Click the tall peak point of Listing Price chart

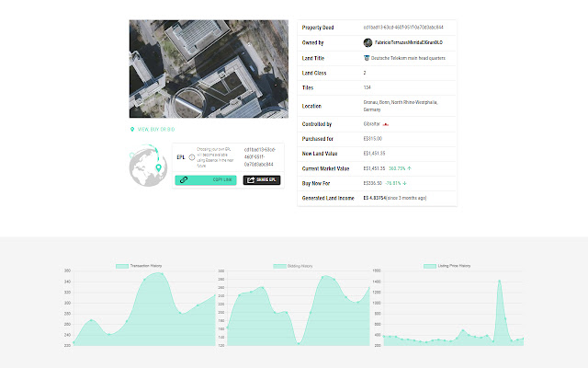click(x=499, y=281)
